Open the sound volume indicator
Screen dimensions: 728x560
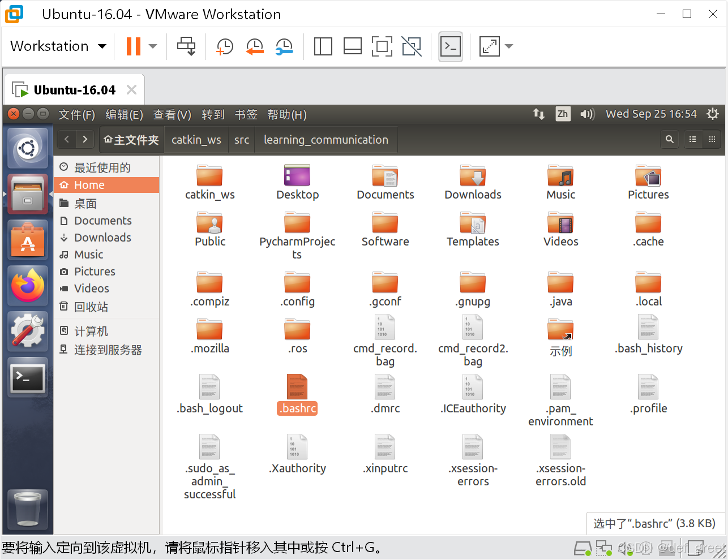click(587, 114)
